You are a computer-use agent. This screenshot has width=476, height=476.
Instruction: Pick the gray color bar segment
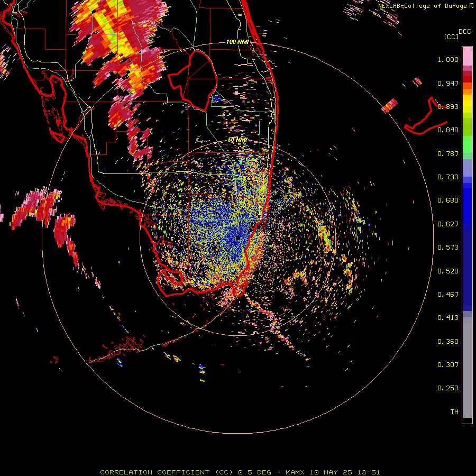point(467,368)
